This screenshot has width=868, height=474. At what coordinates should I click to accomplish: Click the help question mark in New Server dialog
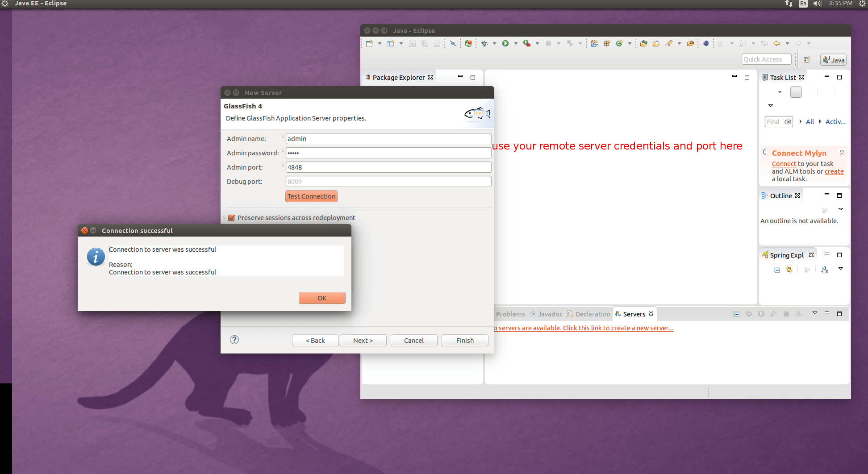click(234, 340)
